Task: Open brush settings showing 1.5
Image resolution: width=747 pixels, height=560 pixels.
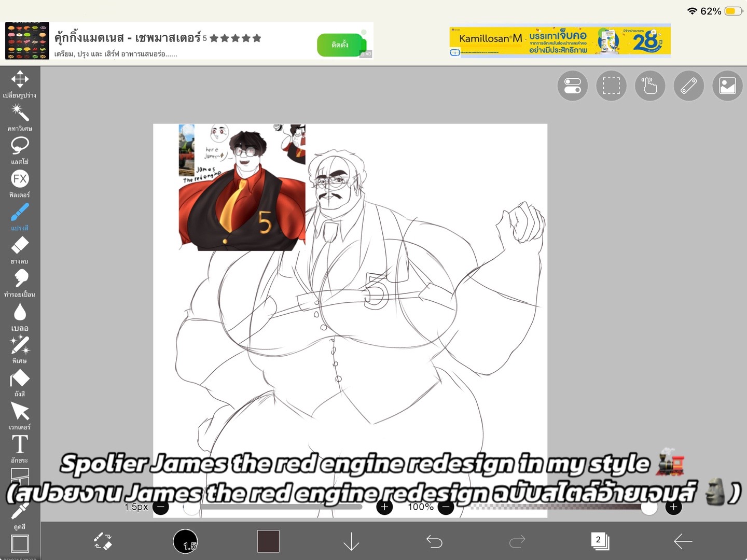Action: point(185,541)
